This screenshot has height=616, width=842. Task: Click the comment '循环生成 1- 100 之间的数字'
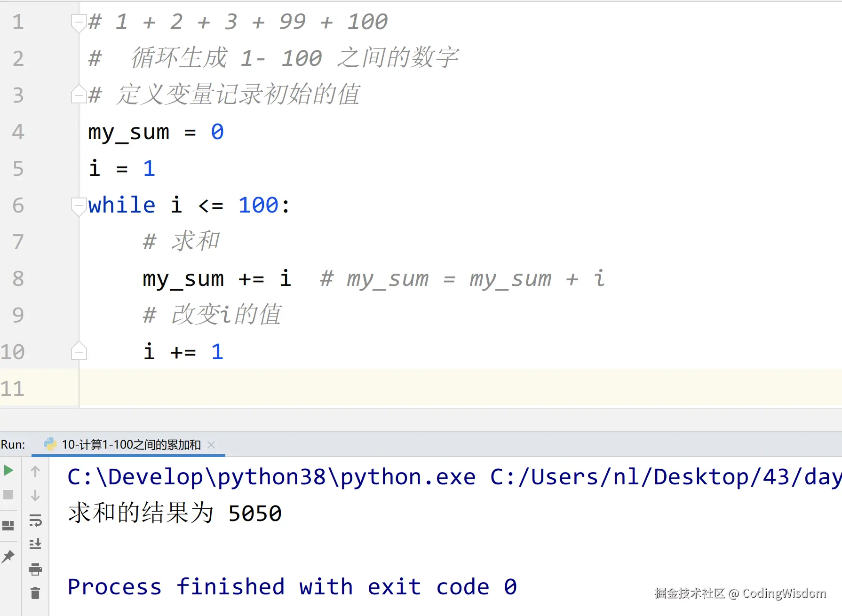point(294,58)
